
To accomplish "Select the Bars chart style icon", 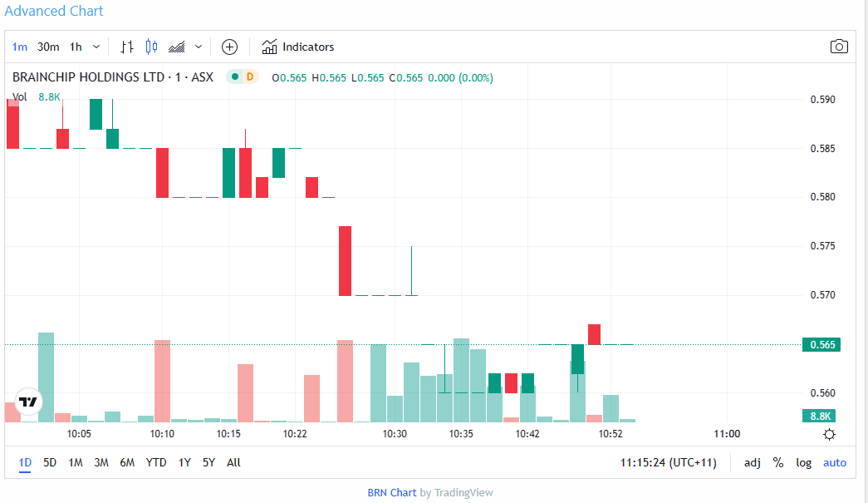I will tap(127, 47).
